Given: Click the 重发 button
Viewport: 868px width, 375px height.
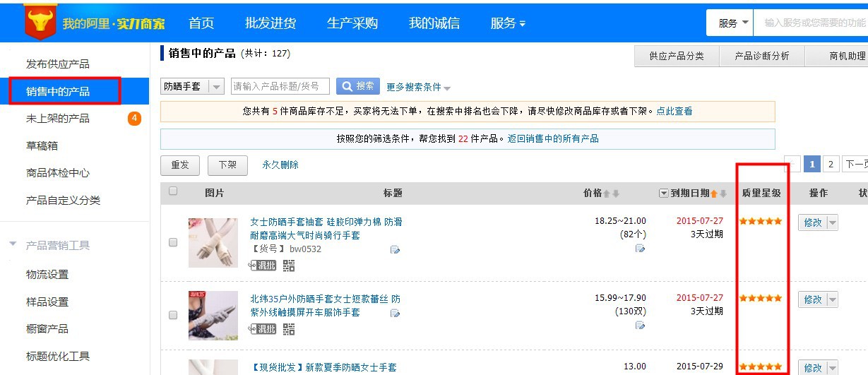Looking at the screenshot, I should pos(180,165).
